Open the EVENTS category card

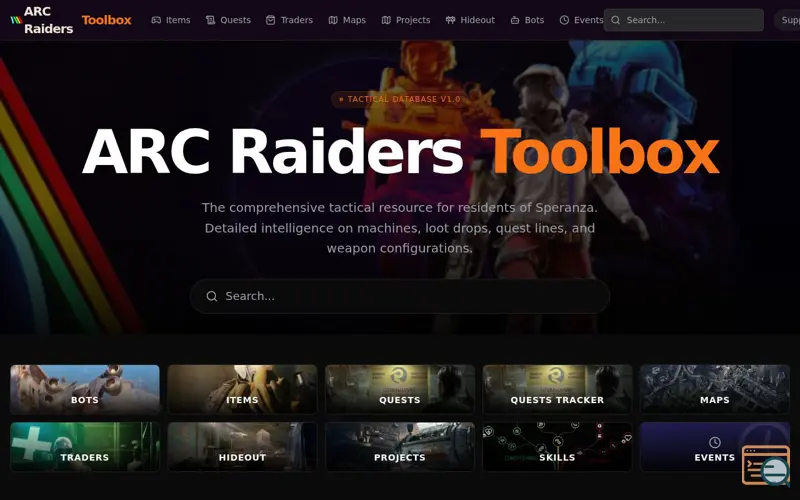(715, 446)
